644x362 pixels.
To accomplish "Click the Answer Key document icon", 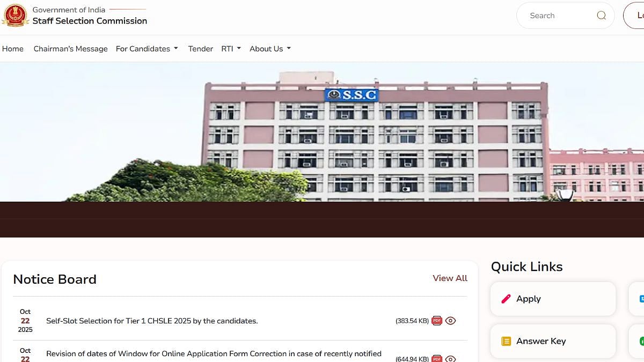I will 506,341.
